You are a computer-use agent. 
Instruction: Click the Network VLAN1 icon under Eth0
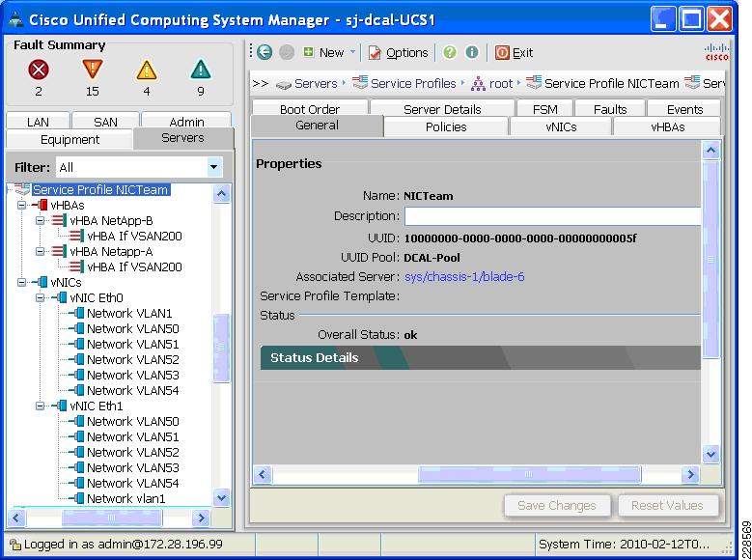76,314
